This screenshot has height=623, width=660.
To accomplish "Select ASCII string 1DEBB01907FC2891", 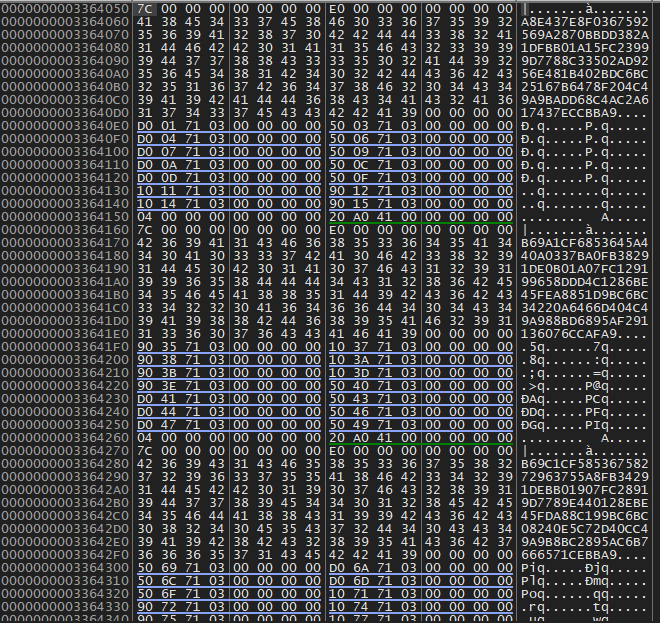I will pos(585,490).
